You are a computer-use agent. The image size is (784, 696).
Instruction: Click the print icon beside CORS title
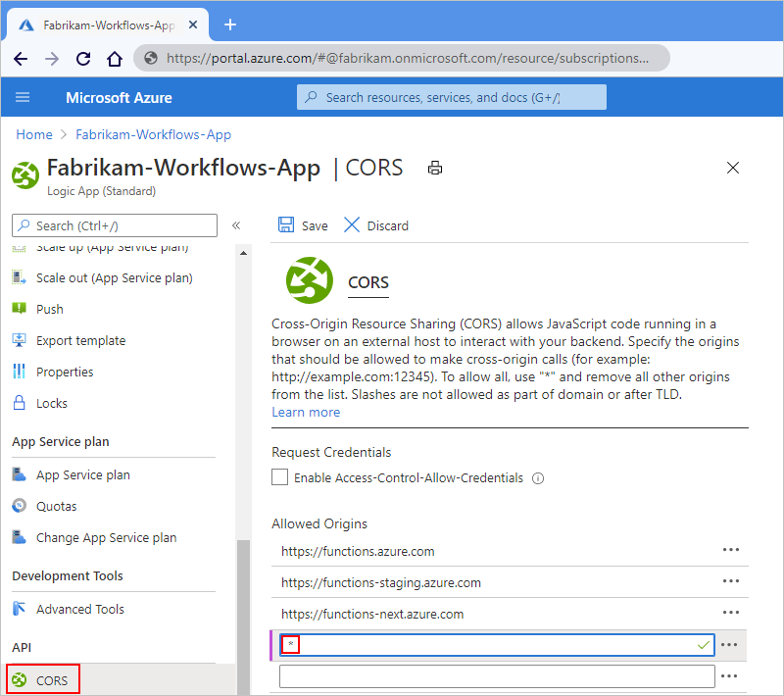434,168
